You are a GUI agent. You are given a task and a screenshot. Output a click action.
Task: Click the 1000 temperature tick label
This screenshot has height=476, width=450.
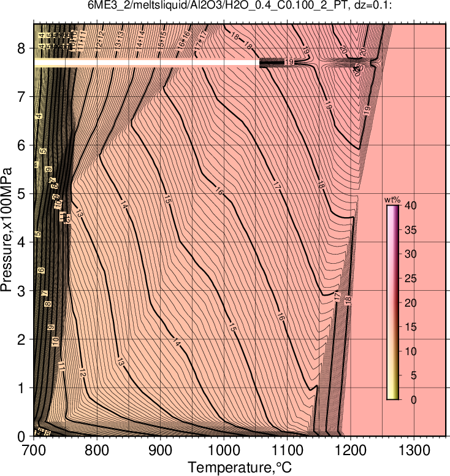224,450
